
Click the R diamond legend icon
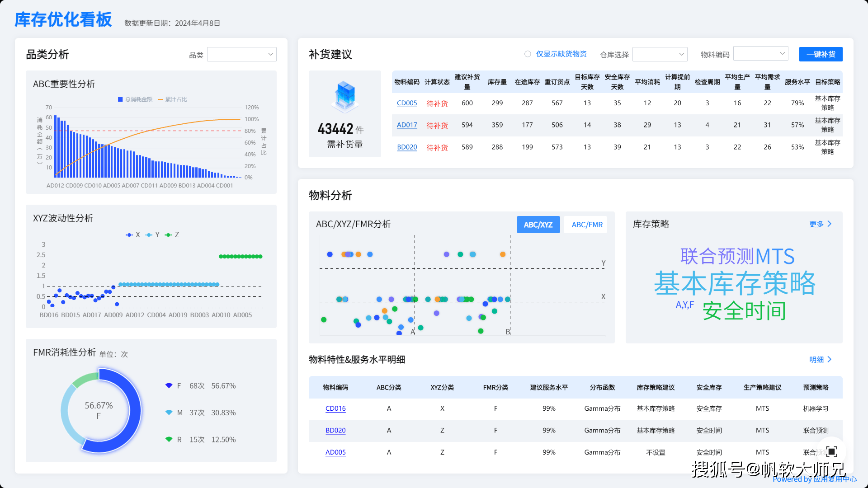click(169, 439)
